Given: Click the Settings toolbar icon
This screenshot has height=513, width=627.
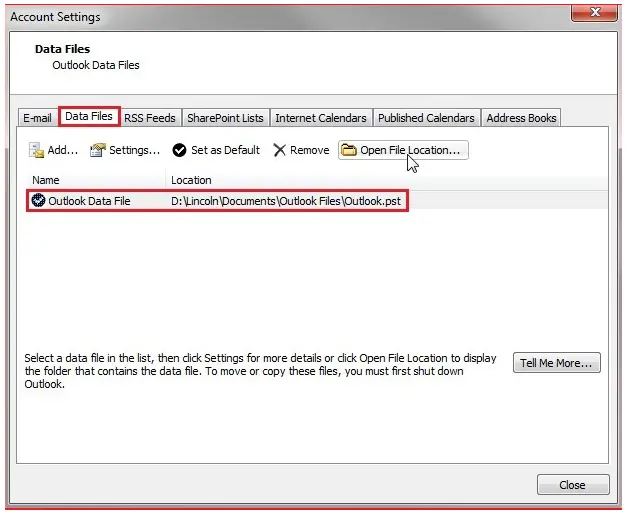Looking at the screenshot, I should [x=98, y=150].
